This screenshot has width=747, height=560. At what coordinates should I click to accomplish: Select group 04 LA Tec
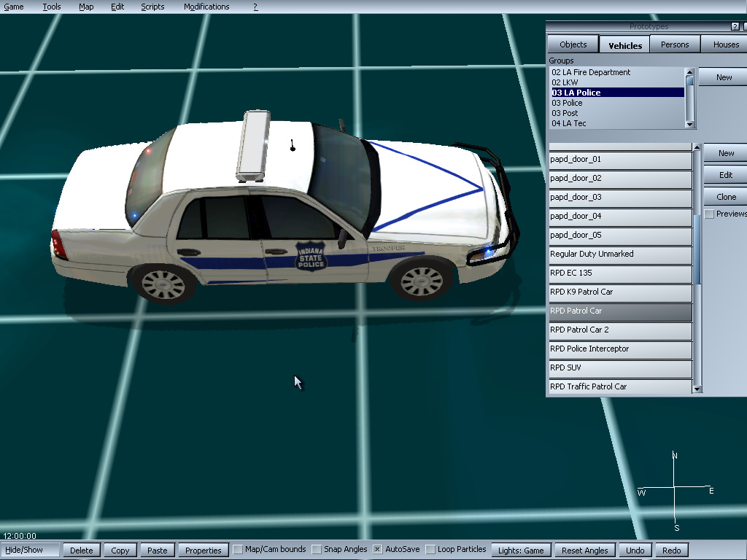click(617, 123)
